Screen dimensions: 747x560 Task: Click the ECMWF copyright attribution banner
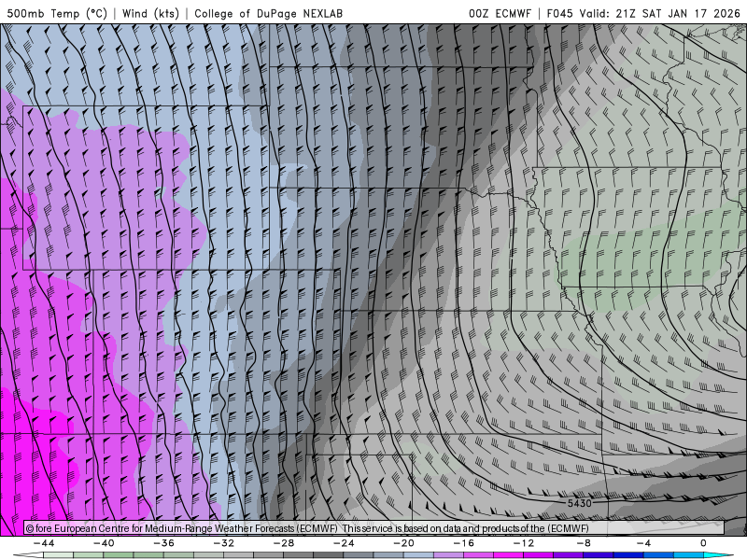click(373, 528)
